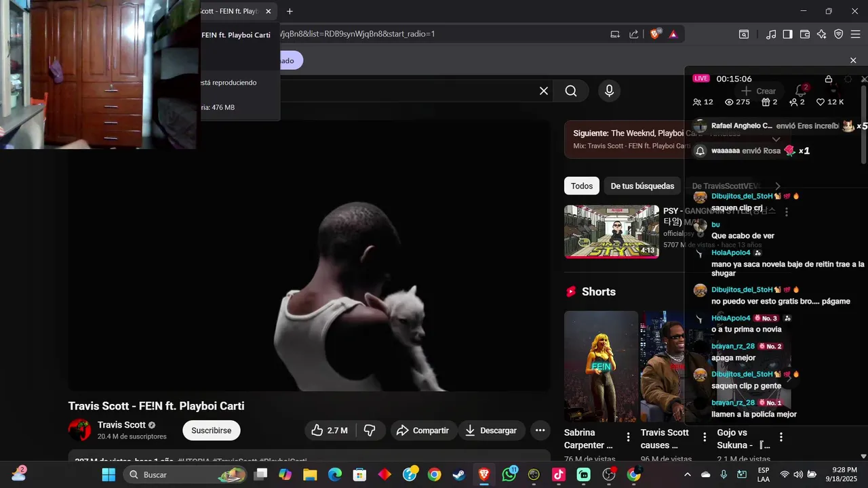Image resolution: width=868 pixels, height=488 pixels.
Task: Open the Sabrina Carpenter short thumbnail
Action: (601, 366)
